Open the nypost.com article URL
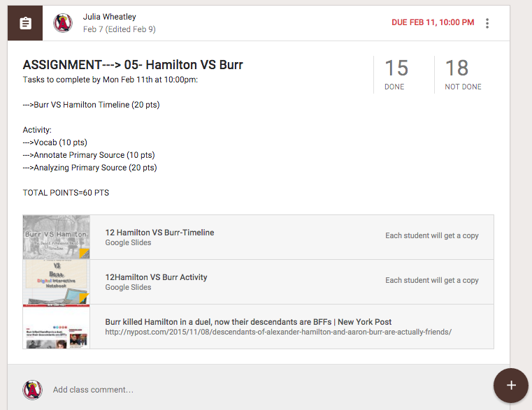The width and height of the screenshot is (532, 410). coord(278,332)
